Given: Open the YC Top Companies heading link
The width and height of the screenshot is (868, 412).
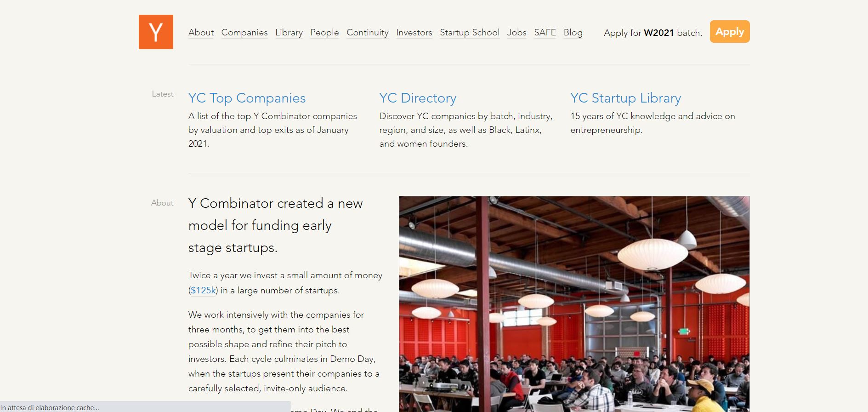Looking at the screenshot, I should [x=247, y=98].
